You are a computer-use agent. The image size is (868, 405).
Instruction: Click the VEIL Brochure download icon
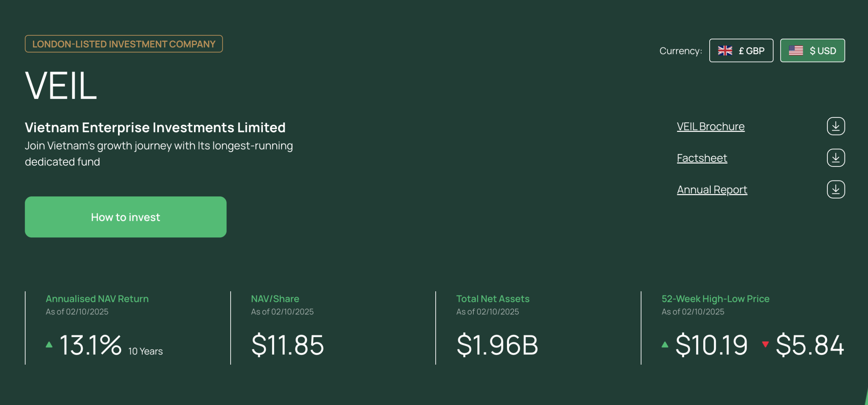click(x=835, y=126)
